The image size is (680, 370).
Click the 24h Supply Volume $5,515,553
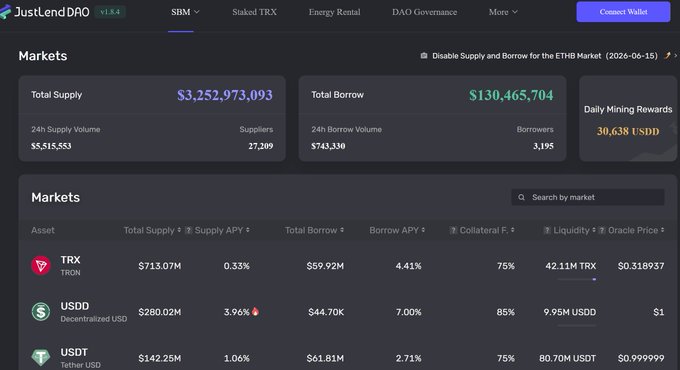pos(51,146)
